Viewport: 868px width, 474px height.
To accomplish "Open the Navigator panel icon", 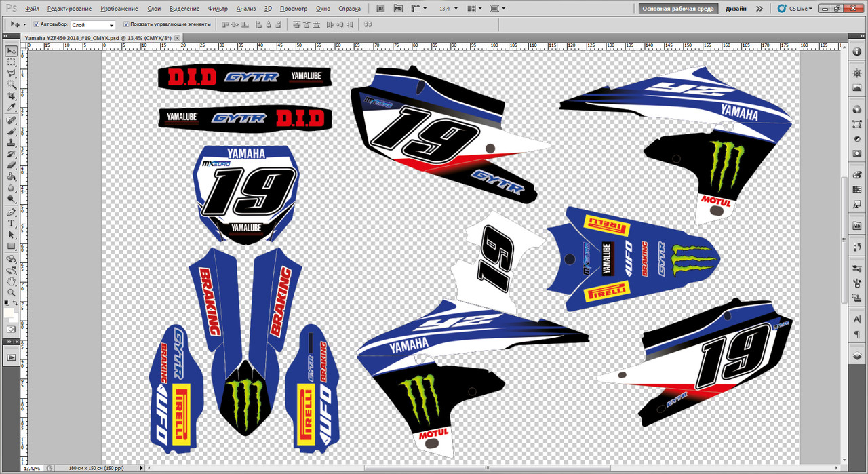I will (857, 73).
